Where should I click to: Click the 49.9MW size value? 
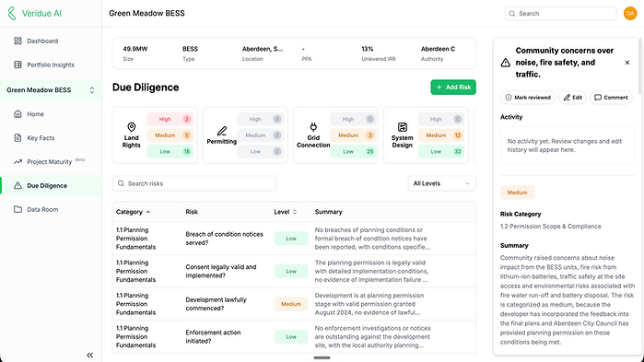(x=135, y=49)
